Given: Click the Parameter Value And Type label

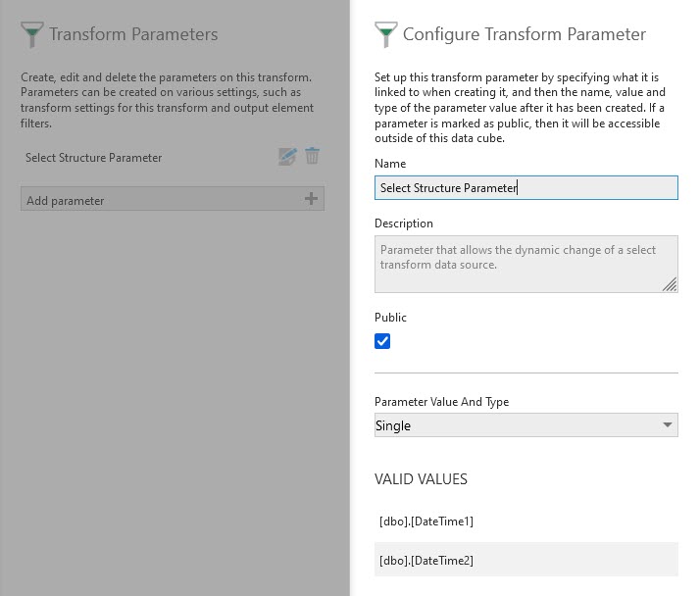Looking at the screenshot, I should point(441,402).
